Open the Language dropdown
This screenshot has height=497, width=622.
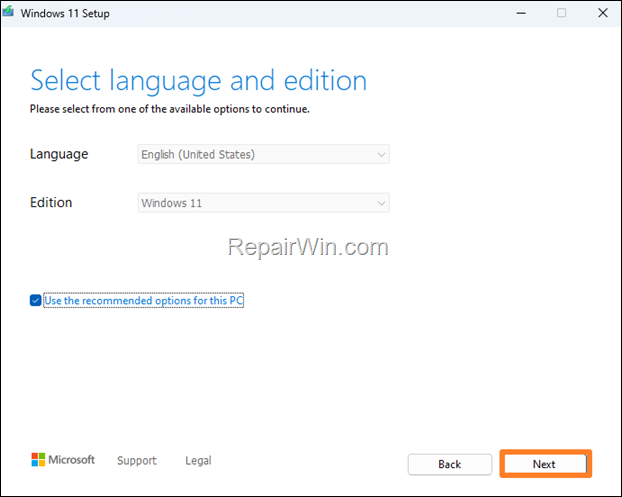point(263,154)
